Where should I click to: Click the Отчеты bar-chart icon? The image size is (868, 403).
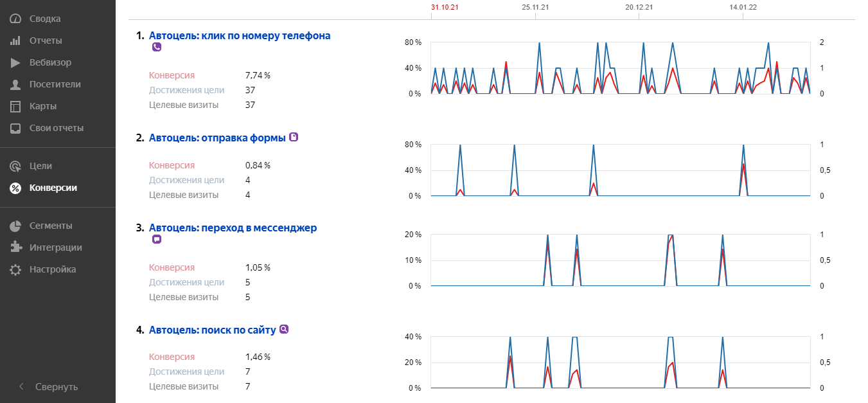pos(15,40)
